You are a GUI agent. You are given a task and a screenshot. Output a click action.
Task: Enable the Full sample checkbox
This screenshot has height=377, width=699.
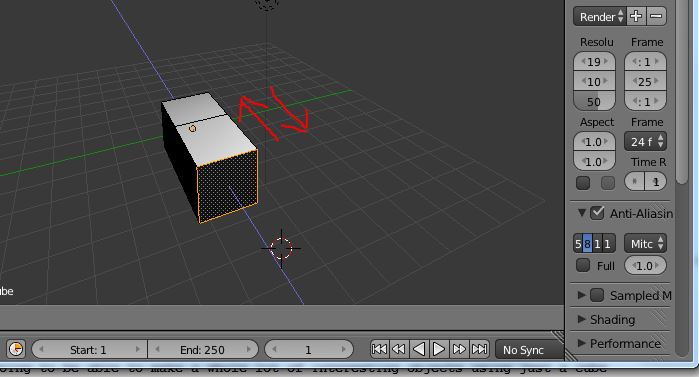pos(583,265)
